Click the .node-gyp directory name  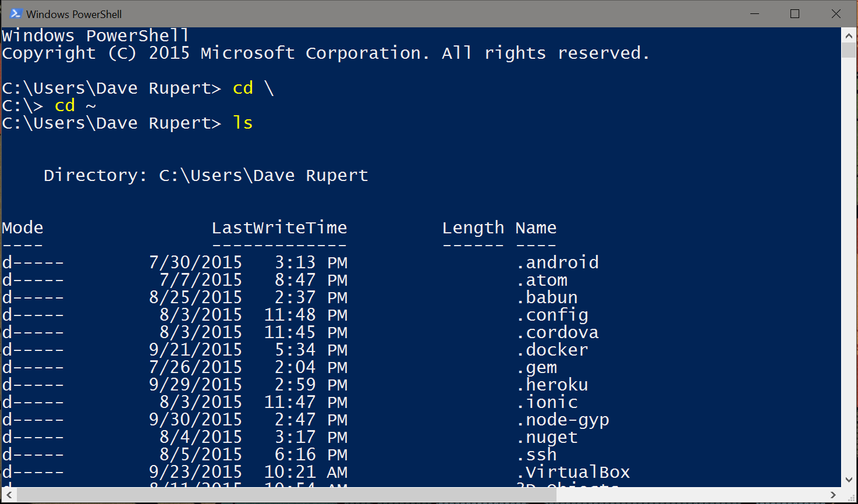coord(562,420)
